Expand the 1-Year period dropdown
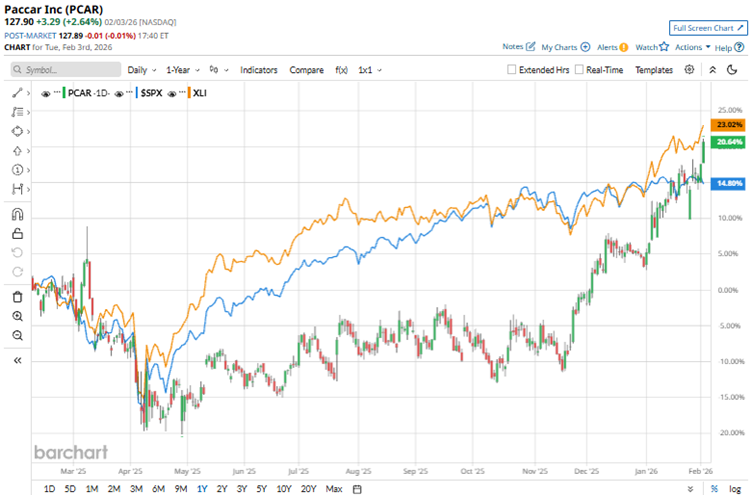 [x=183, y=70]
